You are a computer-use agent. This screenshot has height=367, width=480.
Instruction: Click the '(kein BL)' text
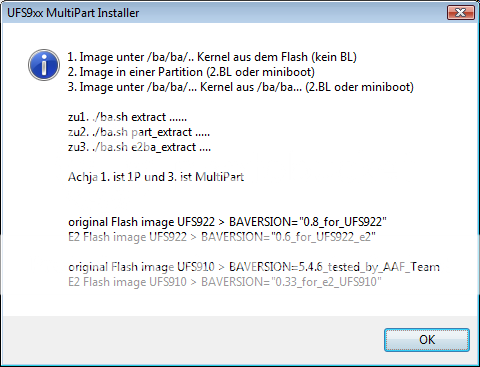pyautogui.click(x=334, y=57)
